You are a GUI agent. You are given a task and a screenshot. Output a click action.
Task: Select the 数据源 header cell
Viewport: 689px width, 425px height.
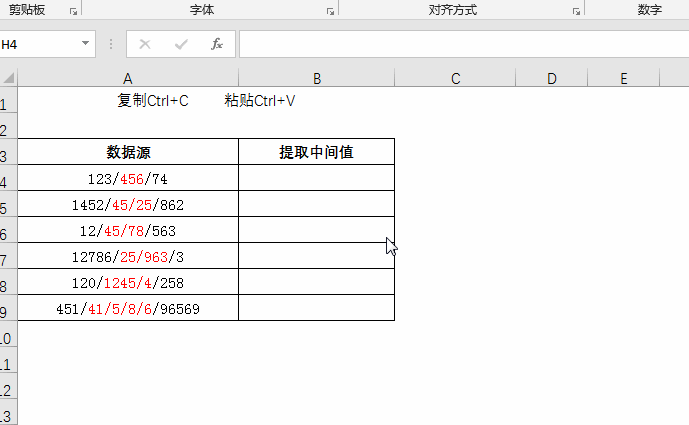[128, 152]
